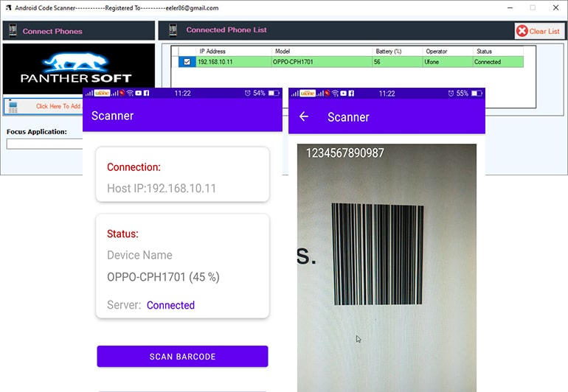The height and width of the screenshot is (392, 568).
Task: Click the Clear List button
Action: [x=539, y=31]
